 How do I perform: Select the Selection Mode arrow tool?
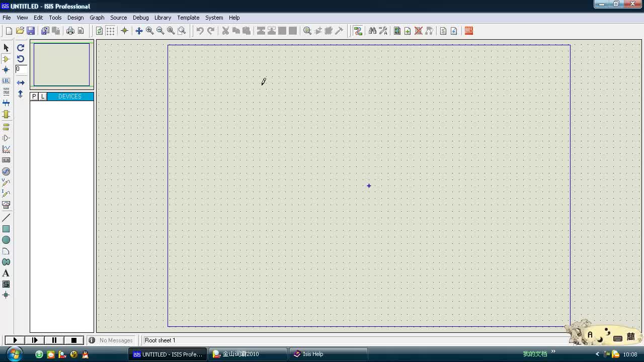(x=6, y=48)
